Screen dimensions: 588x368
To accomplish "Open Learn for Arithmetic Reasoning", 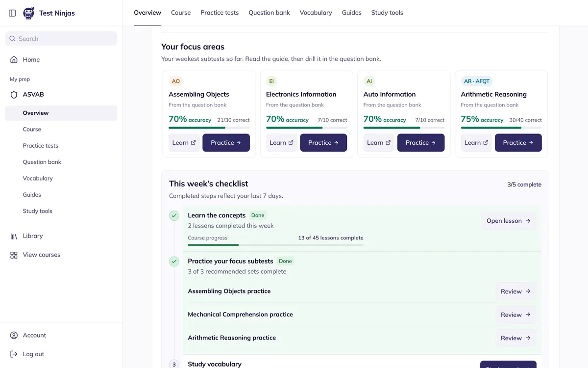I will pyautogui.click(x=476, y=143).
